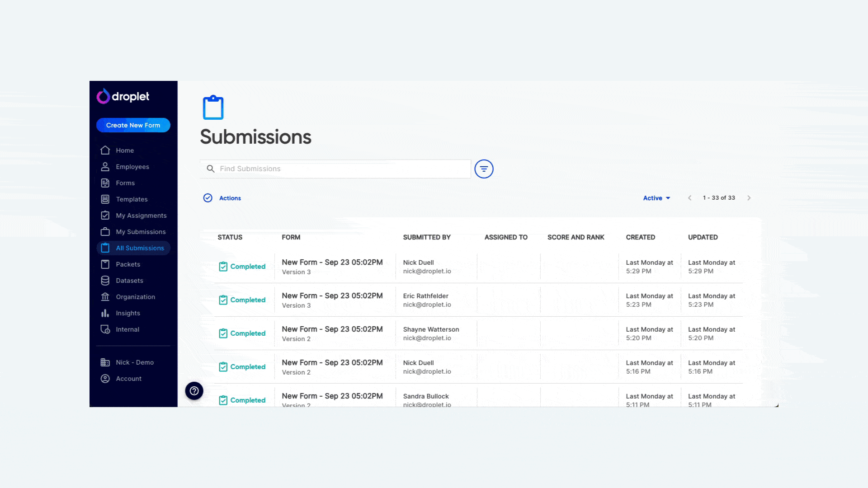The height and width of the screenshot is (488, 868).
Task: Click the Home house icon
Action: pyautogui.click(x=105, y=150)
